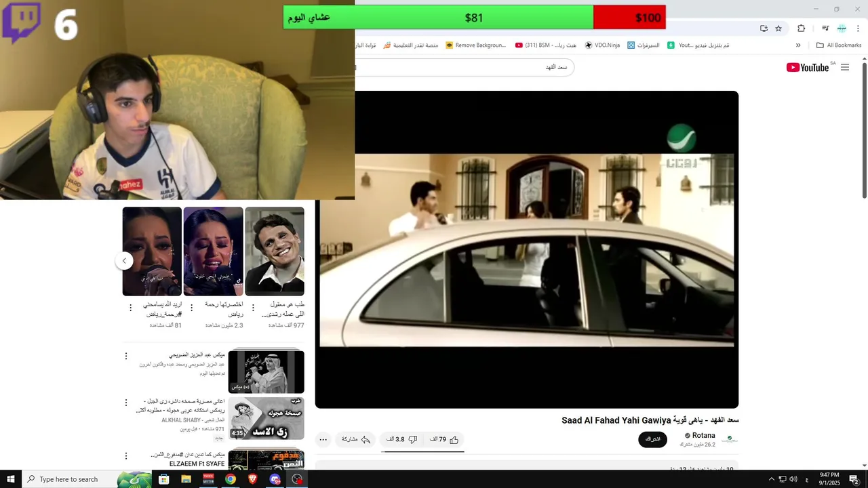Open Rotana channel name link
The height and width of the screenshot is (488, 868).
[703, 435]
